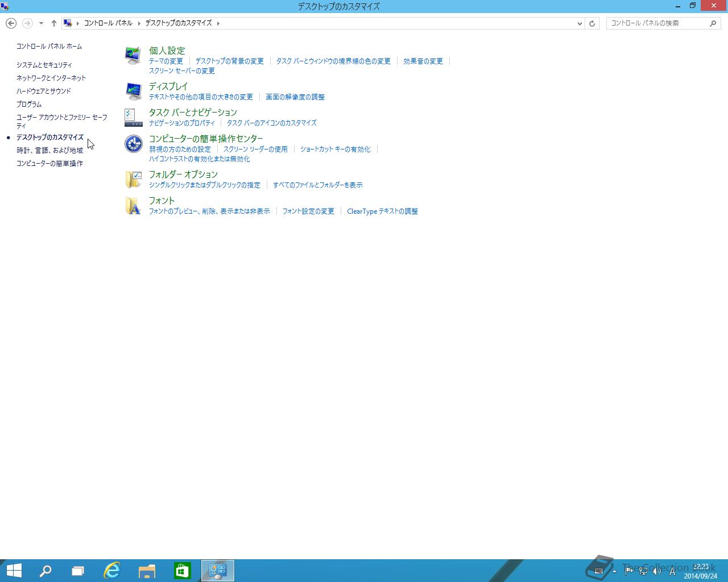This screenshot has width=728, height=582.
Task: Open the ディスプレイ heading link
Action: (x=168, y=86)
